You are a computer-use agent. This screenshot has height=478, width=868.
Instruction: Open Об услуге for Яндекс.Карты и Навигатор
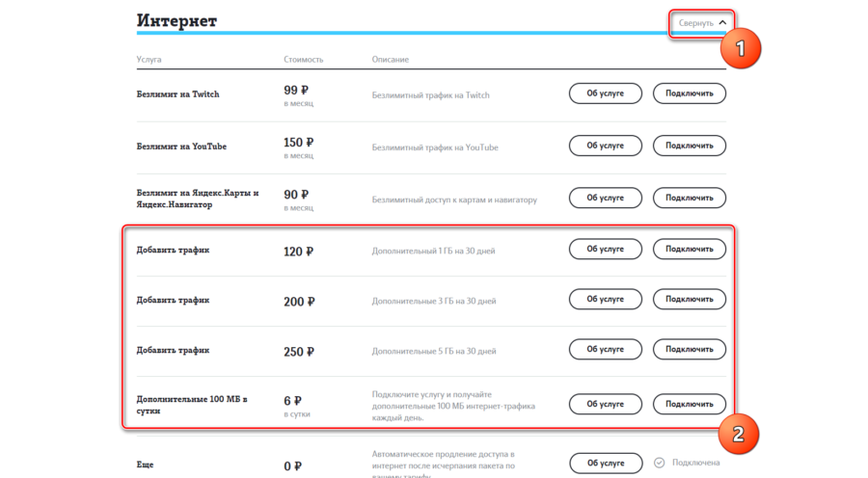tap(606, 198)
